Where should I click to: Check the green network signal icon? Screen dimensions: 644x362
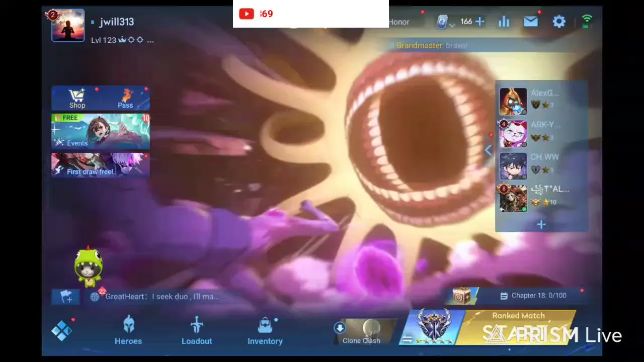pos(587,21)
